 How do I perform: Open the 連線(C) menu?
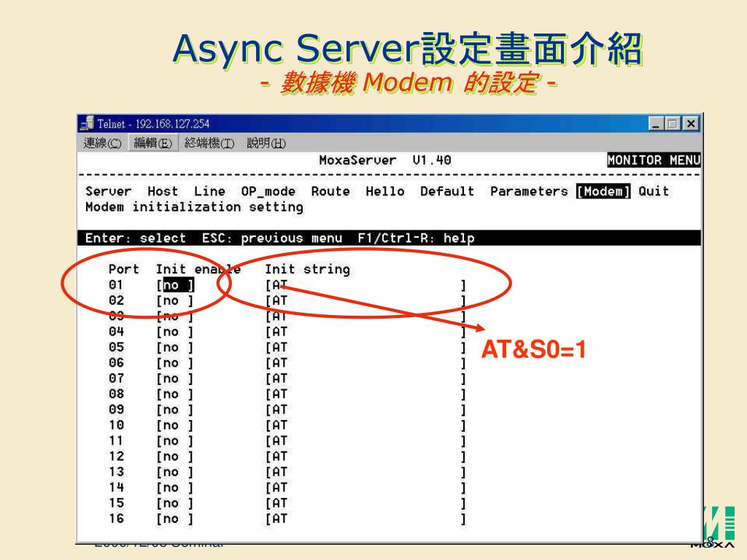(102, 143)
